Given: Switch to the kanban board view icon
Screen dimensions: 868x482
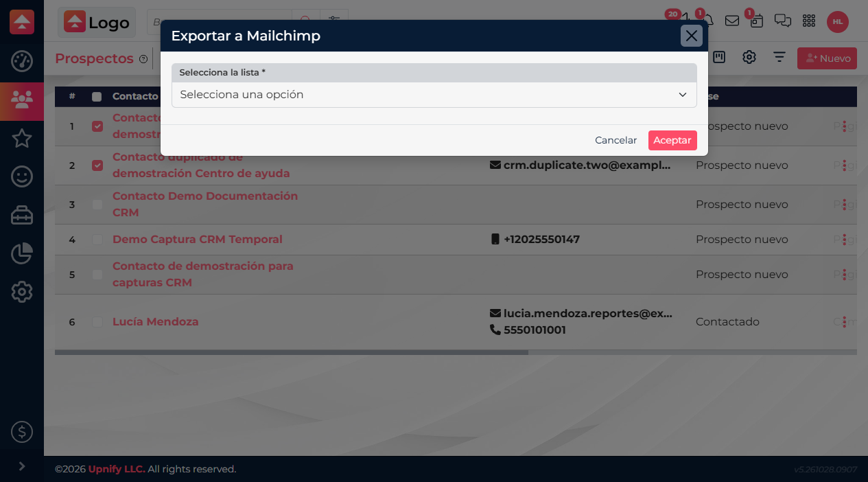Looking at the screenshot, I should tap(719, 58).
